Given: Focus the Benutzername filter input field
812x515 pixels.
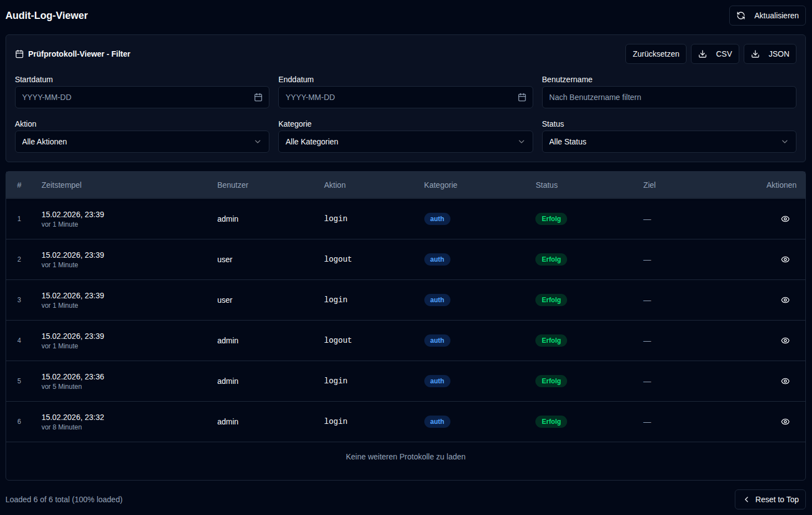Looking at the screenshot, I should (668, 97).
